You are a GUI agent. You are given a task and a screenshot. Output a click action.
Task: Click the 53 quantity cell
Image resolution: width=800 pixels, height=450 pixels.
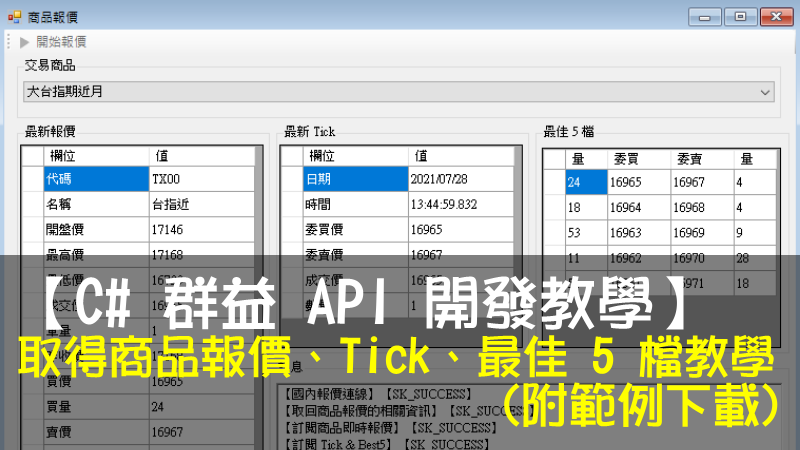586,233
